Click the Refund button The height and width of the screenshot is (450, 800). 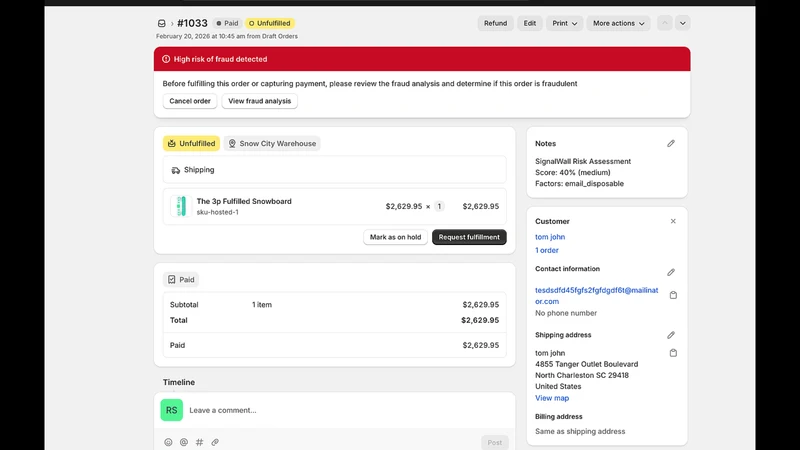tap(495, 23)
